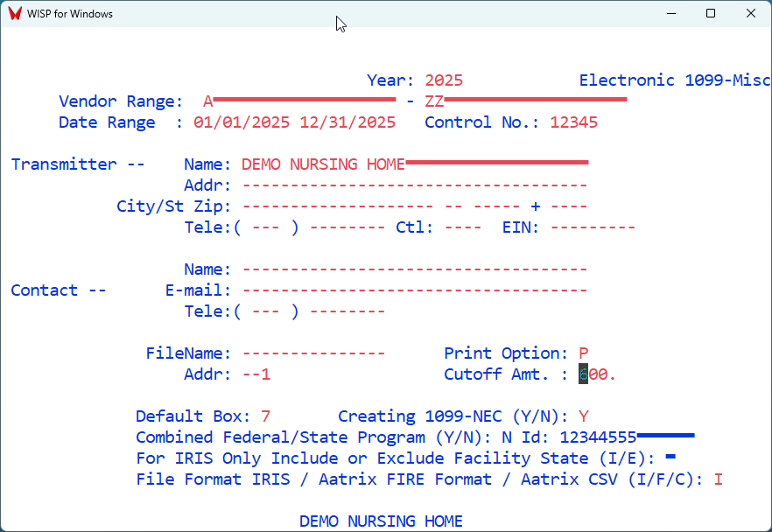Viewport: 772px width, 532px height.
Task: Toggle Combined Federal/State Program Y/N value
Action: click(x=507, y=437)
